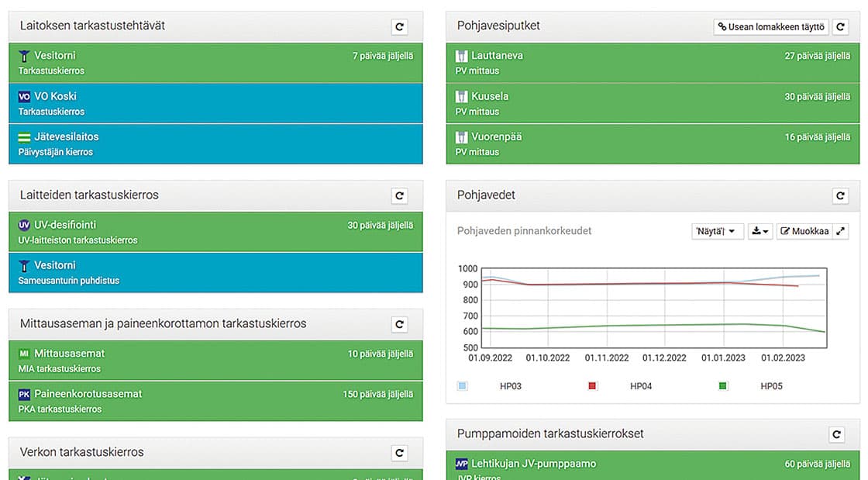Select the UV icon on UV-desifiointi
The height and width of the screenshot is (480, 868).
[23, 225]
